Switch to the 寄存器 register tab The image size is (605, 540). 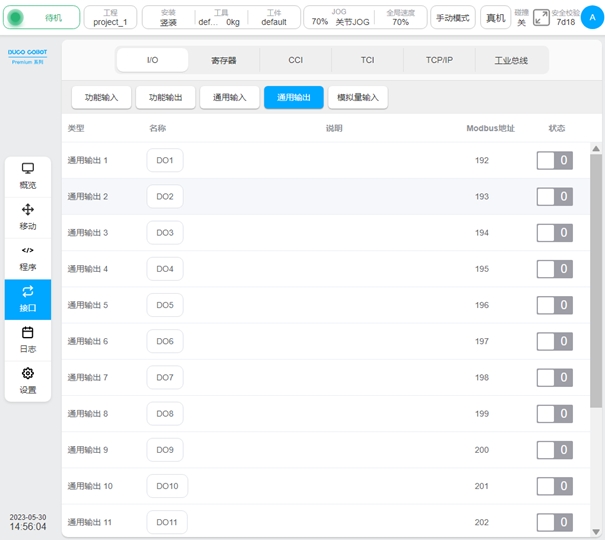point(224,60)
